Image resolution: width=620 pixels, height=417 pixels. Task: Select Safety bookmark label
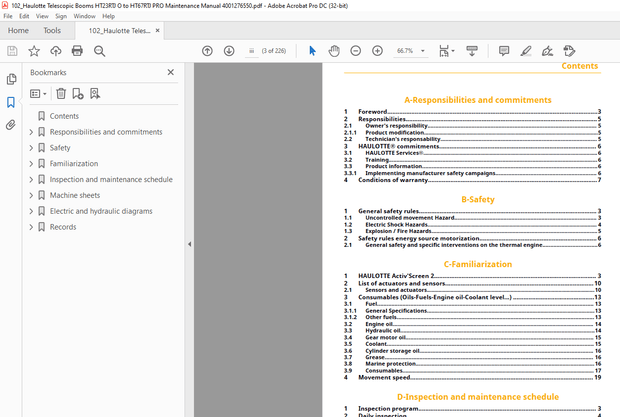60,148
